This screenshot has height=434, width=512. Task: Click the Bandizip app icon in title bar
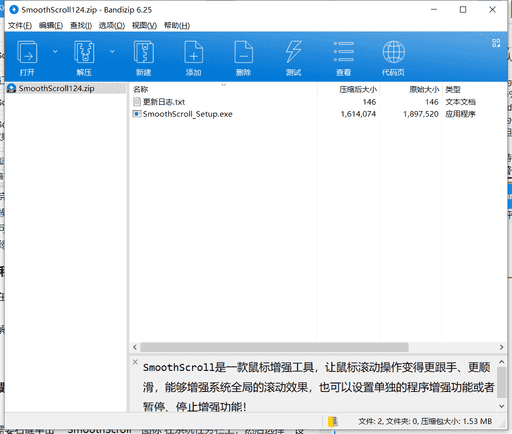click(14, 10)
